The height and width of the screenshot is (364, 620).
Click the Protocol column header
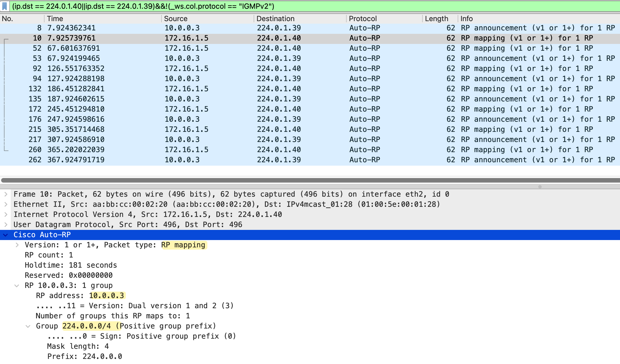363,19
